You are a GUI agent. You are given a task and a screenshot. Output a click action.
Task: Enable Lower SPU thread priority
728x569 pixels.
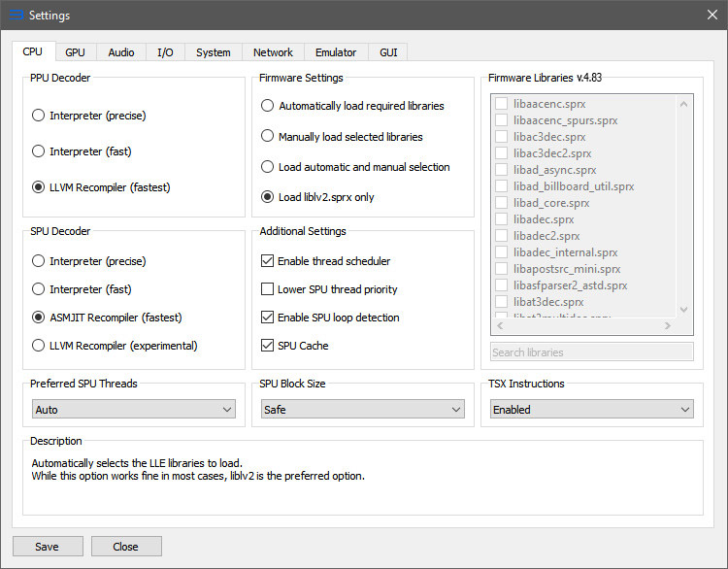329,289
